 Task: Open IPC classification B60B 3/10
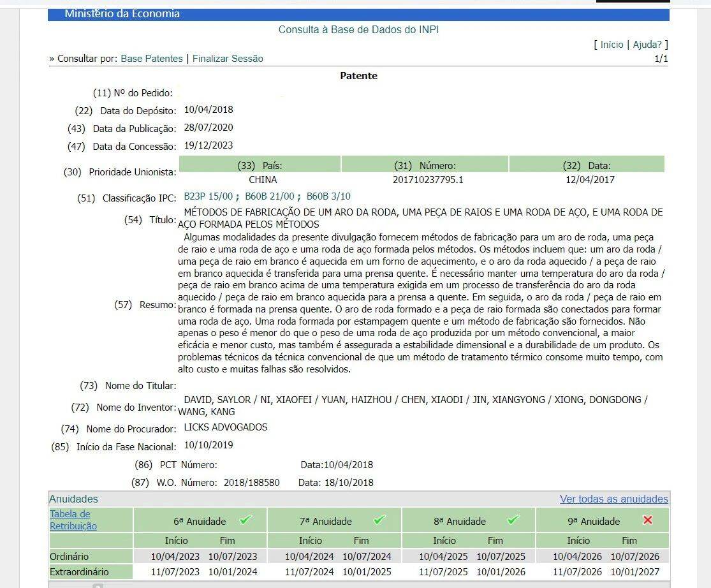328,196
